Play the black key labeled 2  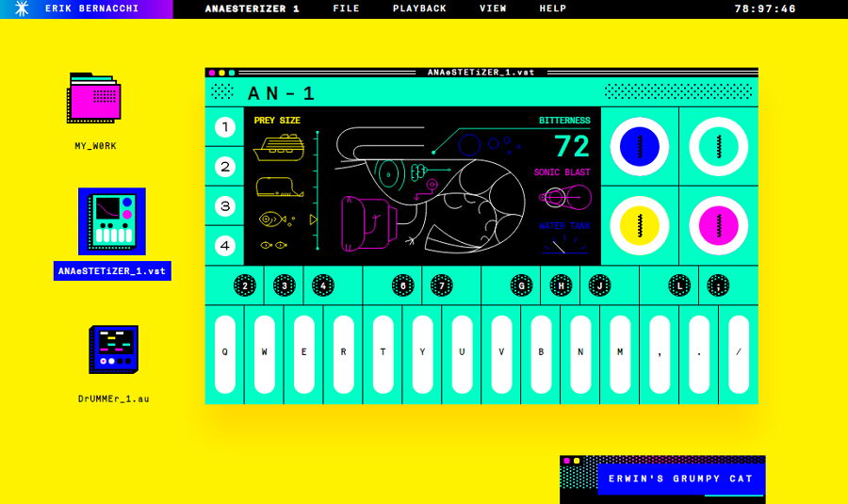coord(245,285)
